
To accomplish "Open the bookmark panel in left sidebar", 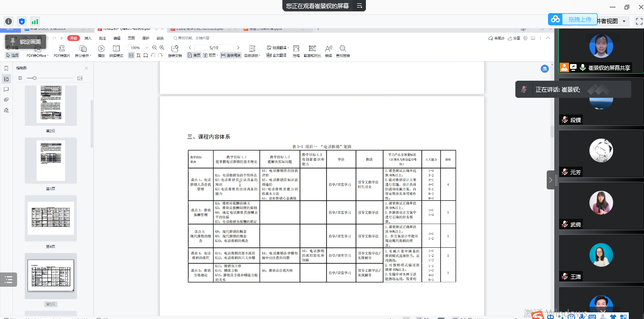I will point(6,68).
